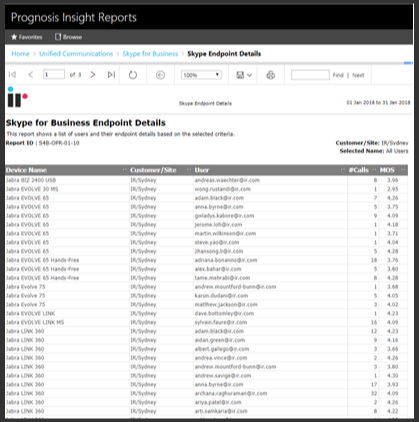Click archana.raghuraman@ir.com user entry
Image resolution: width=419 pixels, height=422 pixels.
pyautogui.click(x=231, y=393)
